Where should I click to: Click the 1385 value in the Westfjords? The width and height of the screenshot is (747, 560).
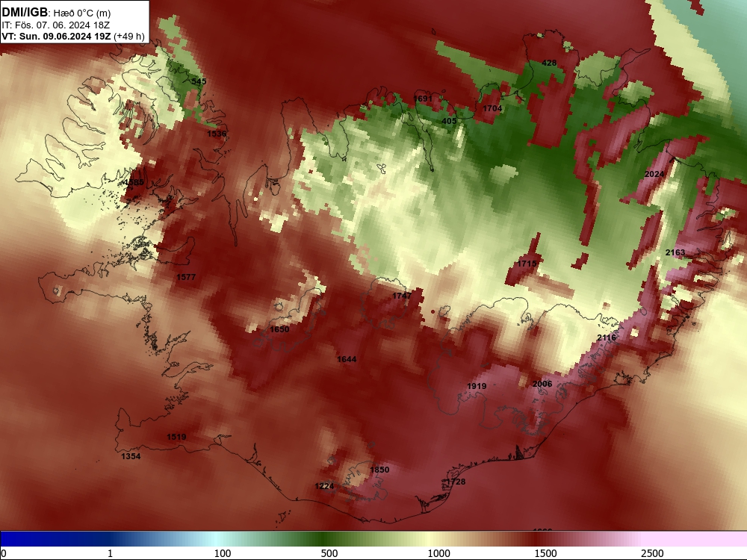coord(134,182)
